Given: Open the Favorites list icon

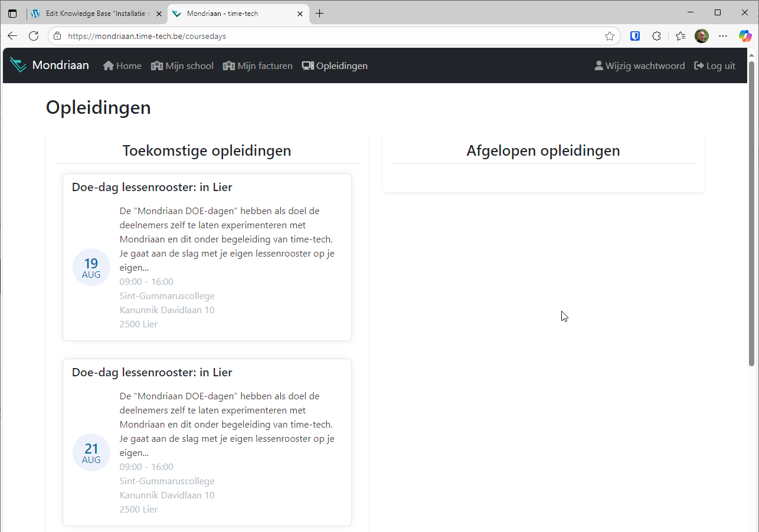Looking at the screenshot, I should (x=681, y=36).
